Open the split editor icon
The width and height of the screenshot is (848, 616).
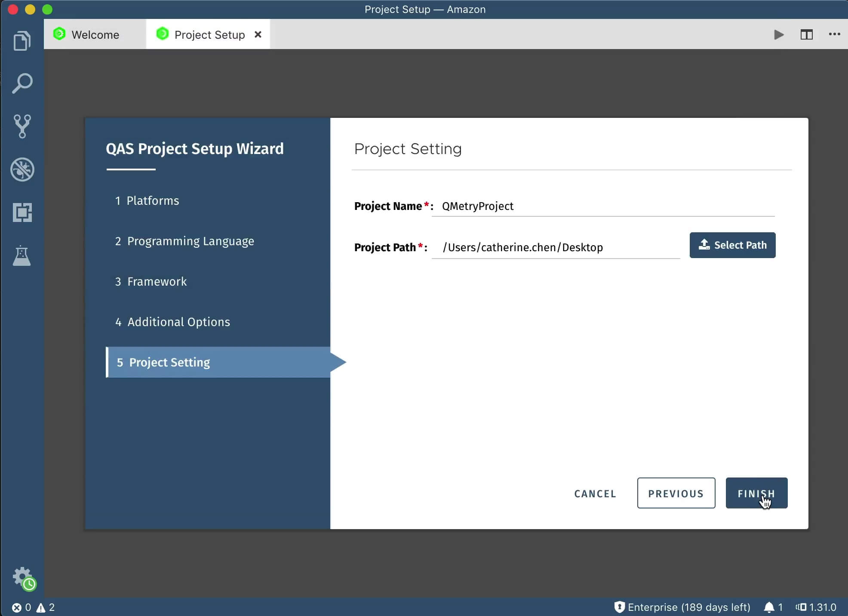(807, 34)
